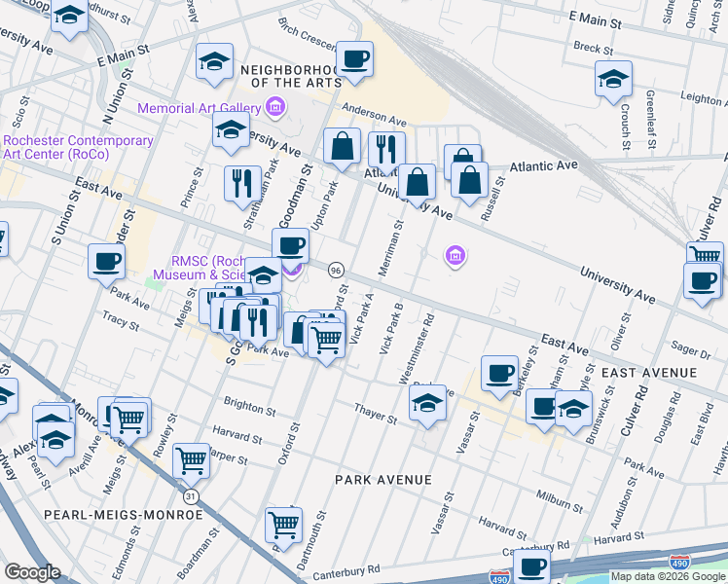
Task: Click the I-490 shield near Map data
Action: pos(679,564)
